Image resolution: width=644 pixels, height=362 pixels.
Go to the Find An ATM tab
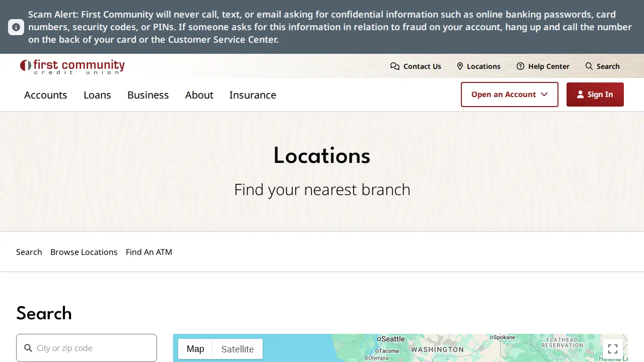149,252
